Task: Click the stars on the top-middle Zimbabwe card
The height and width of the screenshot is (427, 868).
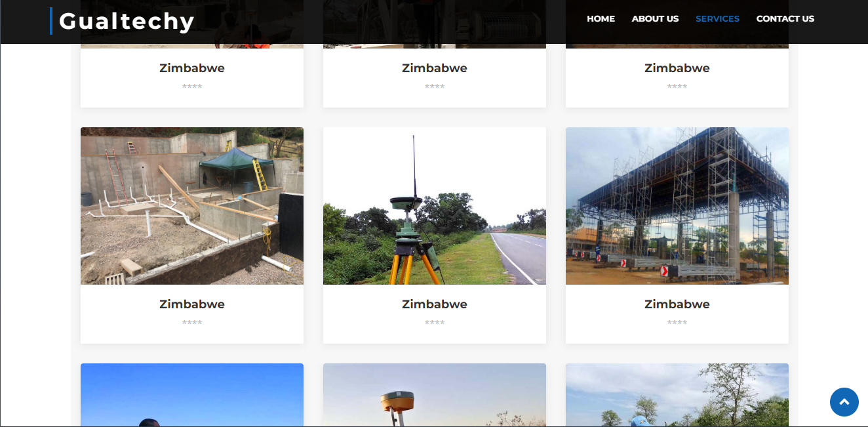Action: point(435,86)
